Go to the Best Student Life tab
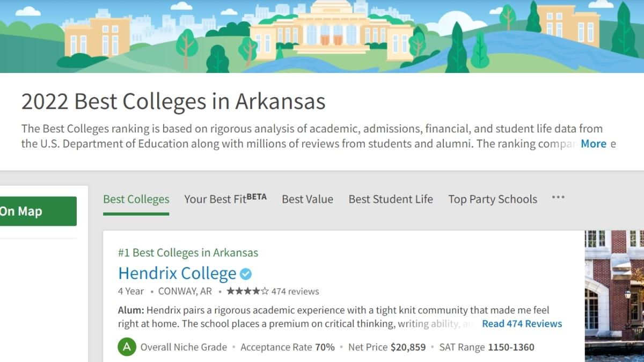 pos(391,200)
